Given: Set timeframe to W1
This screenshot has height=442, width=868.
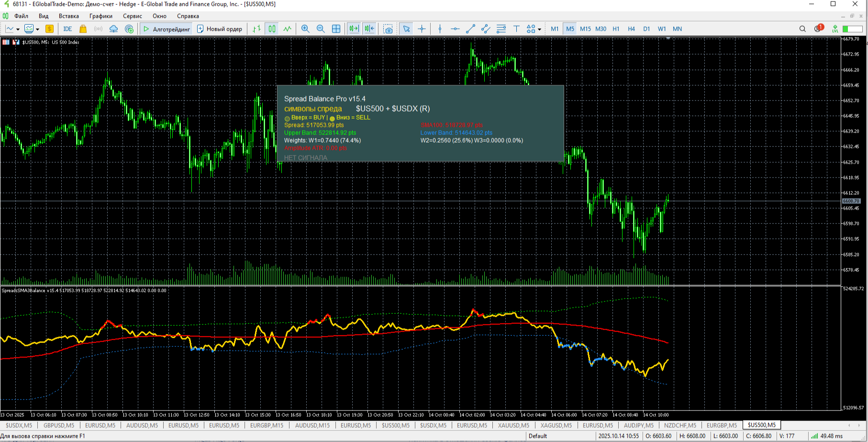Looking at the screenshot, I should pyautogui.click(x=662, y=29).
